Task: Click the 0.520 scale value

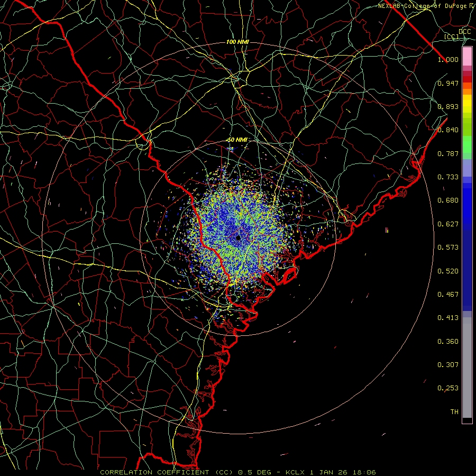Action: (448, 271)
